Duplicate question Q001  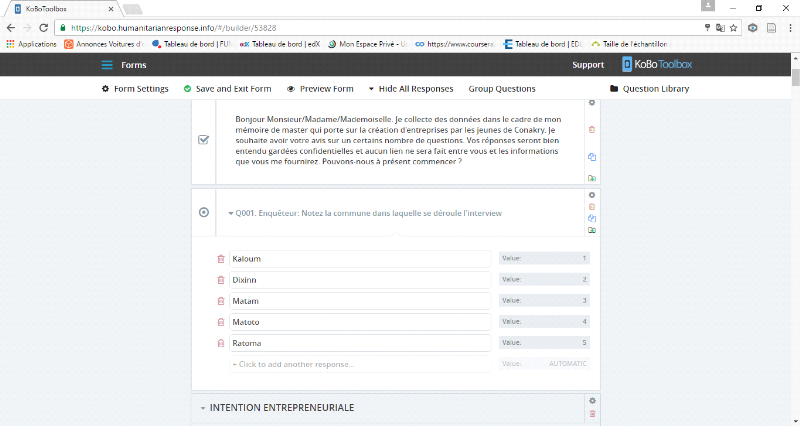point(592,218)
